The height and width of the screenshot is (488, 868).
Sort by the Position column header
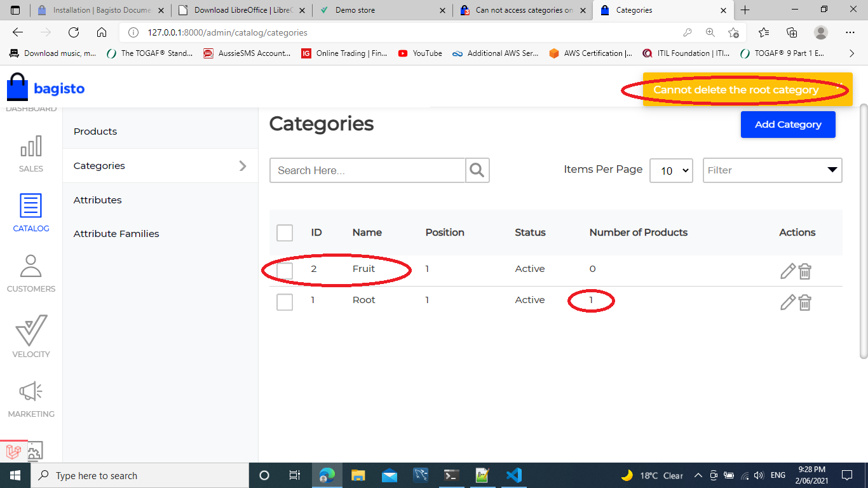(x=445, y=233)
